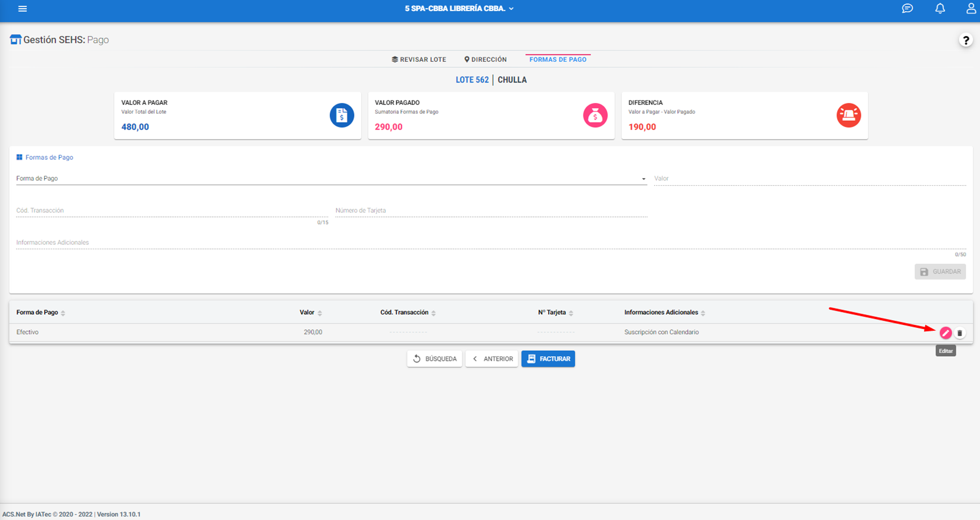Focus the Número de Tarjeta field
The width and height of the screenshot is (980, 520).
[491, 210]
